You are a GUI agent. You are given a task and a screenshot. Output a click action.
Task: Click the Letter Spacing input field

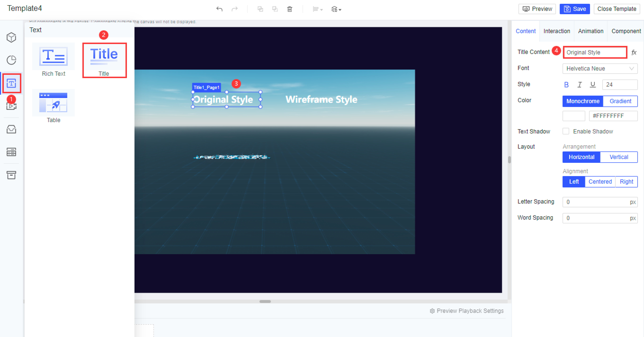600,202
